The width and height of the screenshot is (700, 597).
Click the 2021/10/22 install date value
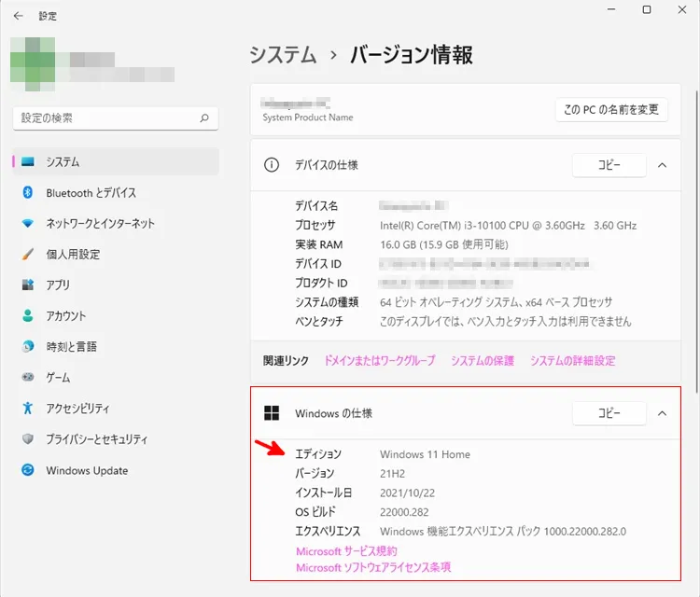(407, 493)
